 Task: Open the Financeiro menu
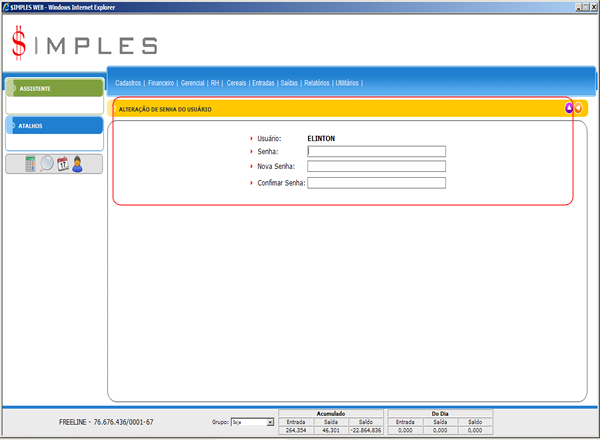[161, 83]
